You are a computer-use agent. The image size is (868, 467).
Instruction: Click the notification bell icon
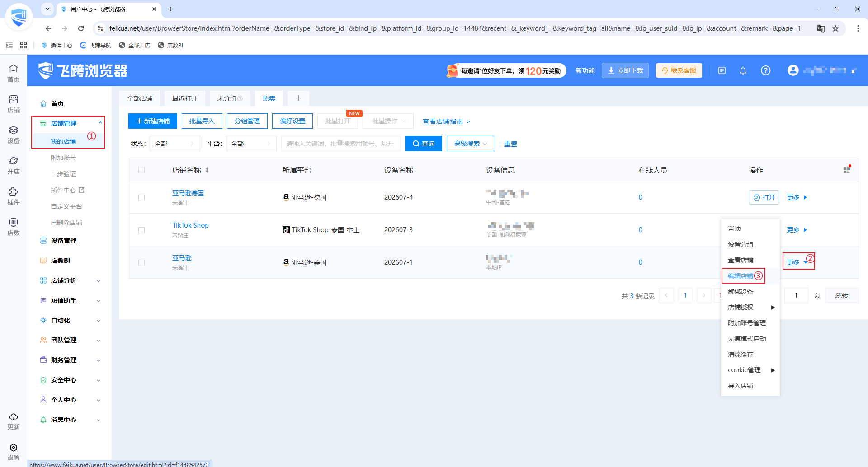(743, 70)
